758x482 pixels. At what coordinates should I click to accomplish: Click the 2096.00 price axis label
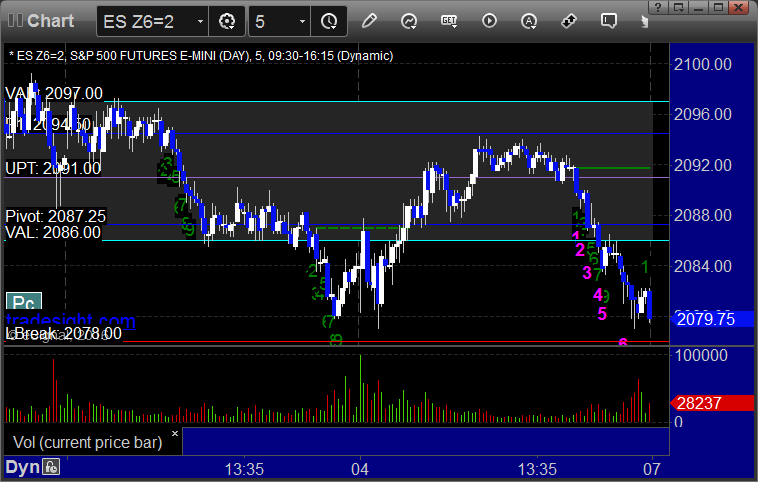703,114
